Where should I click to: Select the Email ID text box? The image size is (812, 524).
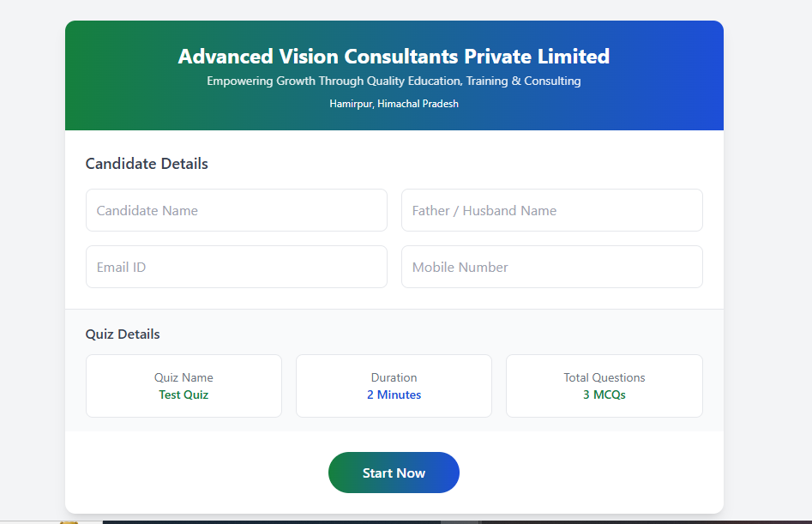pyautogui.click(x=236, y=267)
